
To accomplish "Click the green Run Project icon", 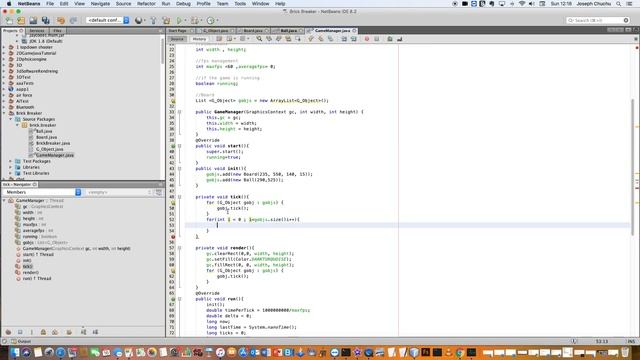I will [x=179, y=20].
